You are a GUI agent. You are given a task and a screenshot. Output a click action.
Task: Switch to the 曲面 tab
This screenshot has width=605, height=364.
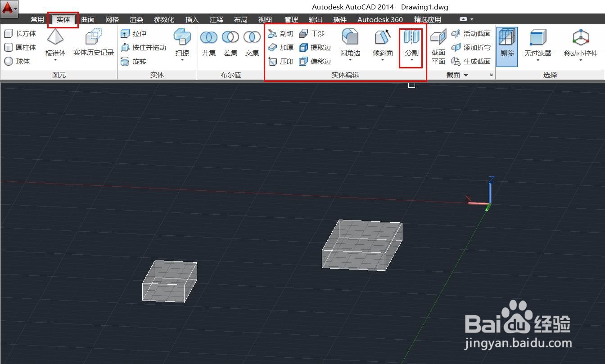pos(88,20)
